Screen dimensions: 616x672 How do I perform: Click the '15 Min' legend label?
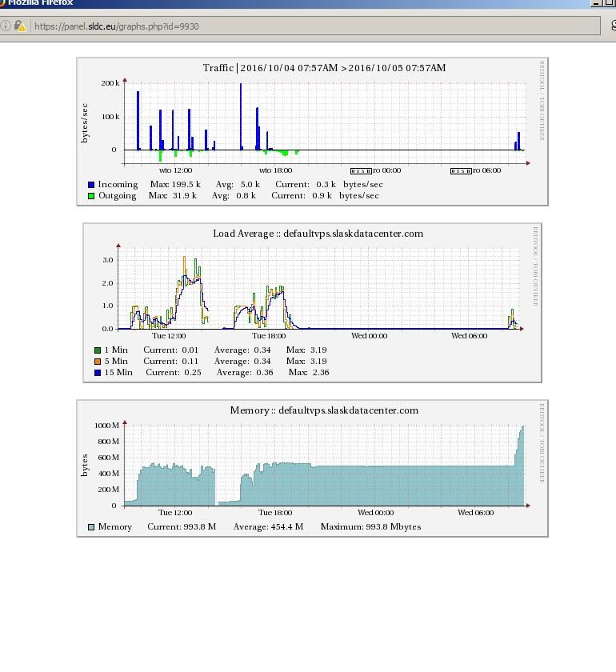point(118,372)
